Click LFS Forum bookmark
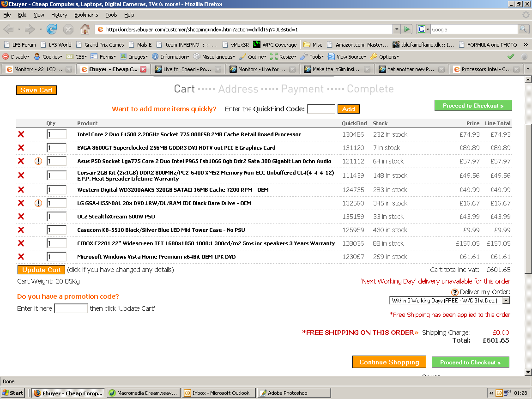 point(20,45)
